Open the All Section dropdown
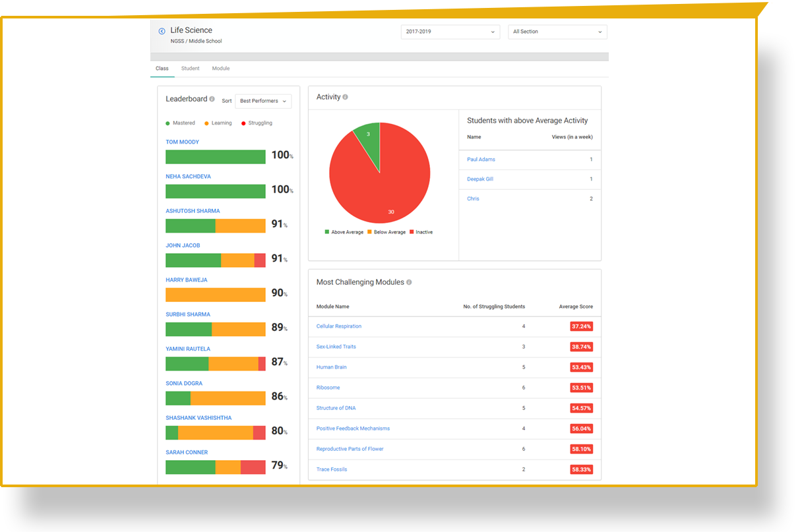This screenshot has height=532, width=802. pyautogui.click(x=557, y=32)
